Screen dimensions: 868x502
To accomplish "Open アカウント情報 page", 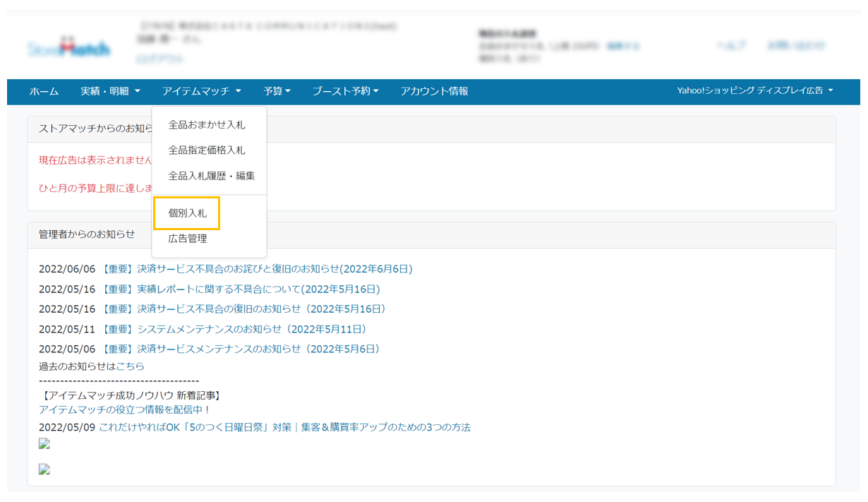I will (434, 91).
